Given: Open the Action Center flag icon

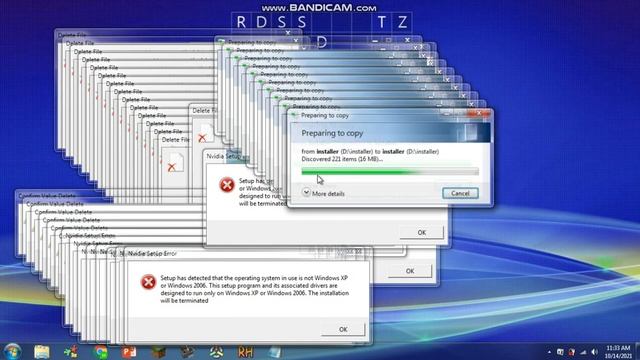Looking at the screenshot, I should 571,352.
